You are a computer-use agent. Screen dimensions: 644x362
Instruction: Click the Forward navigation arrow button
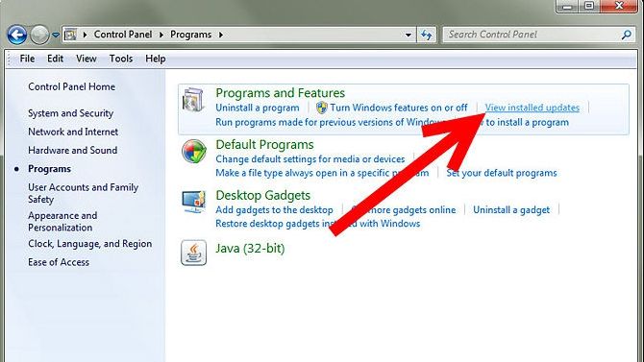[39, 35]
